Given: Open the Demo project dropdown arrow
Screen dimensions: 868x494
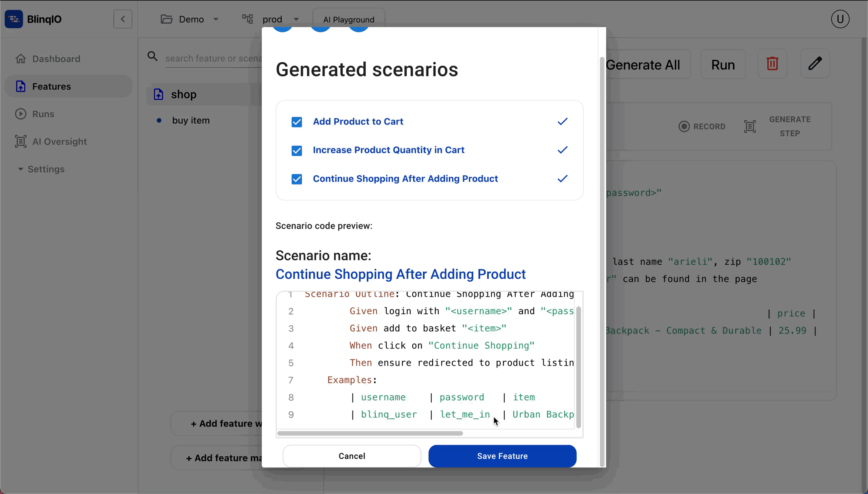Looking at the screenshot, I should pos(216,20).
